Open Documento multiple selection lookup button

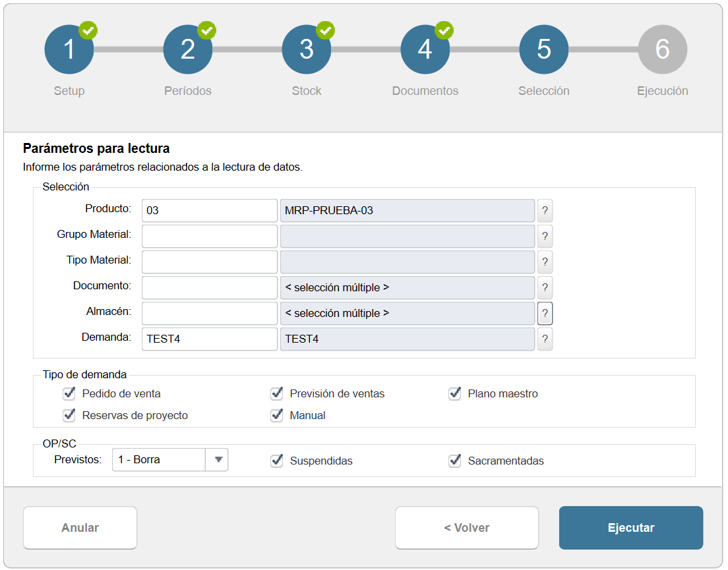coord(545,288)
